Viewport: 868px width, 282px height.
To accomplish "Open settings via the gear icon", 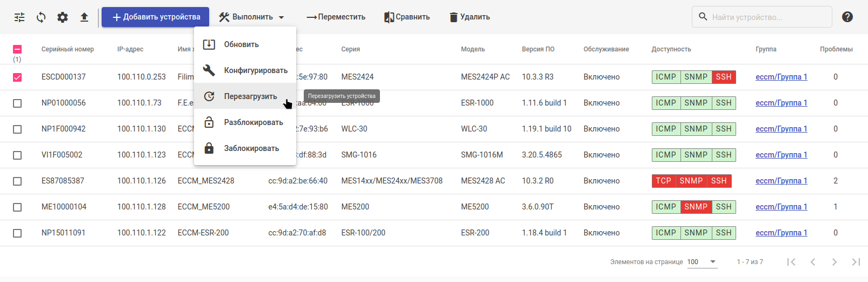I will click(63, 17).
